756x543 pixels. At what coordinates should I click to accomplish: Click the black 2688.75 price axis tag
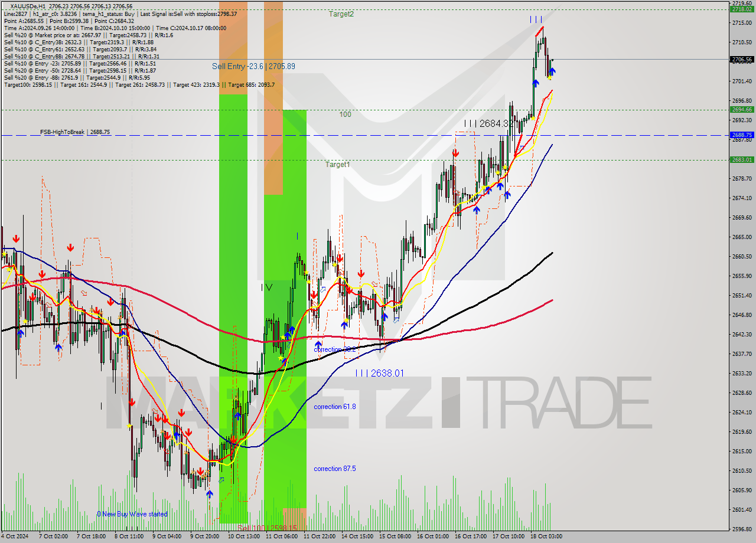pos(742,135)
